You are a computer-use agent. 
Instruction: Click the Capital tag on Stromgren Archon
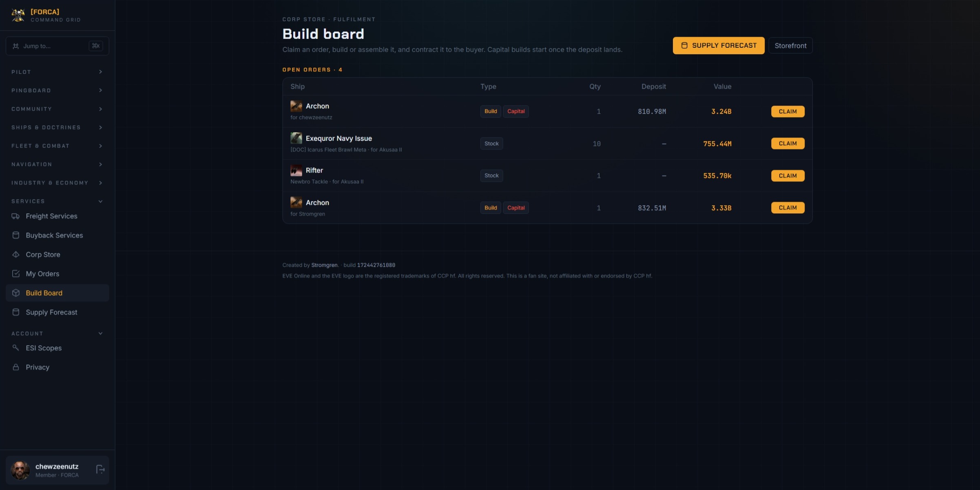point(516,208)
